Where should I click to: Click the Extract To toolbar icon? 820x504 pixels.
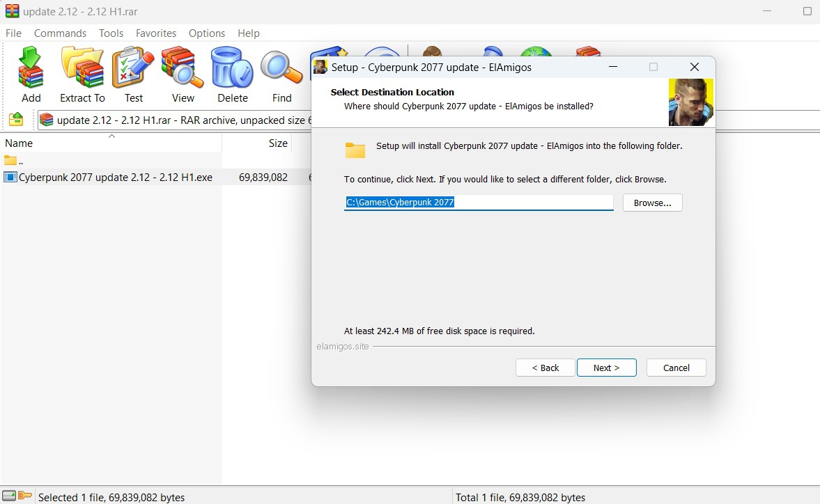(82, 74)
